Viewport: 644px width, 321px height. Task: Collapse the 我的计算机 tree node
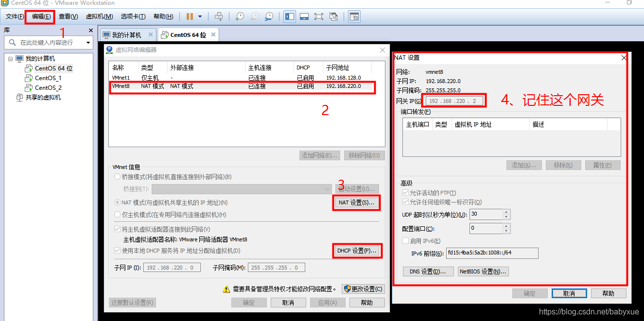[10, 59]
